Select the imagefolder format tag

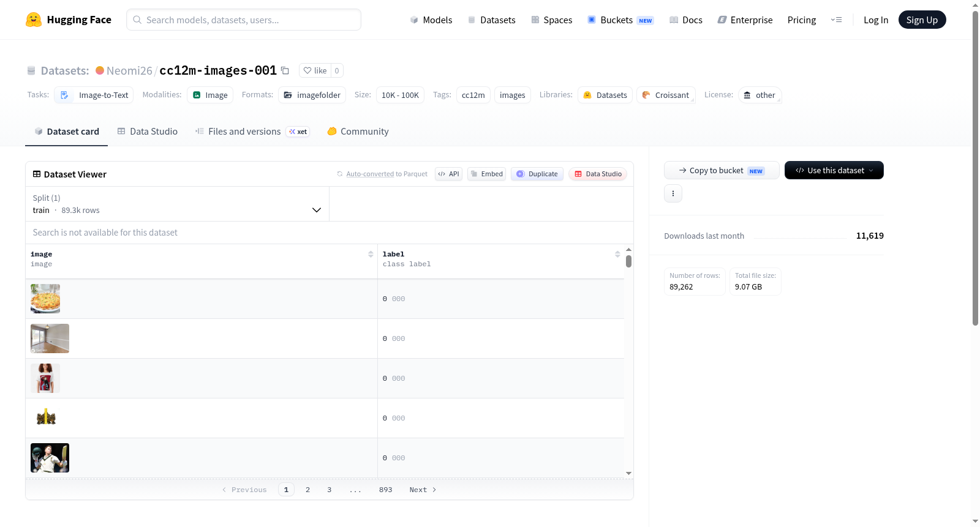click(x=312, y=95)
